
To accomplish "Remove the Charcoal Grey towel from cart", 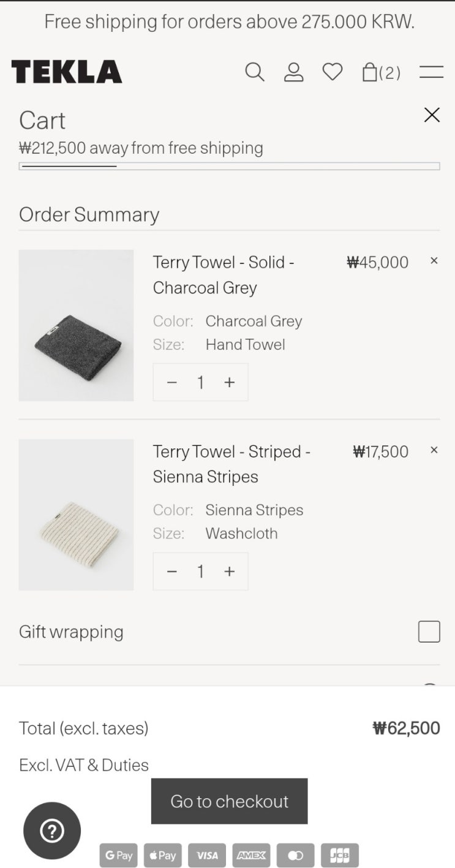I will pos(434,261).
